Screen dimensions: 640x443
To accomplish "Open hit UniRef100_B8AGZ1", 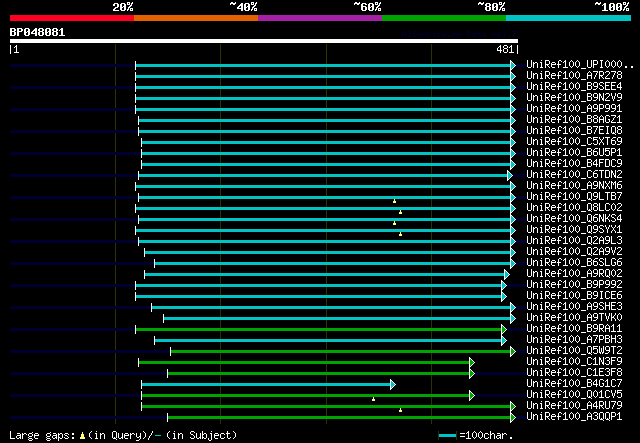I will tap(574, 120).
